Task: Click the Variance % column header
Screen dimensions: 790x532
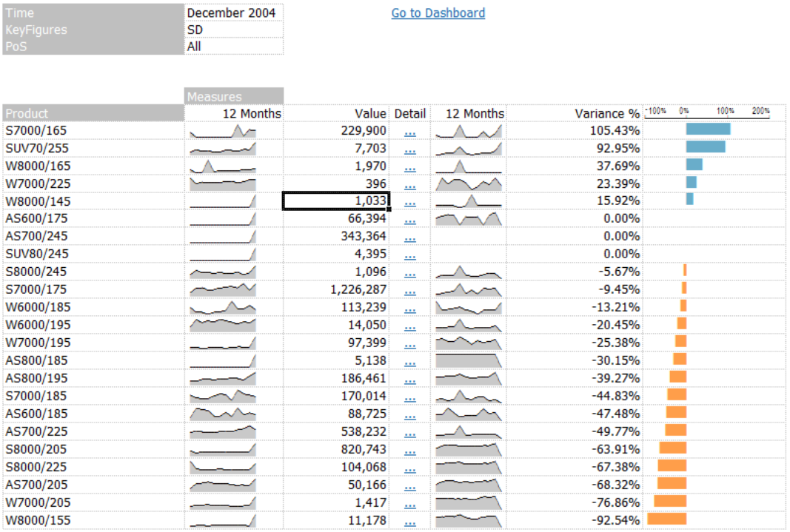Action: tap(607, 113)
